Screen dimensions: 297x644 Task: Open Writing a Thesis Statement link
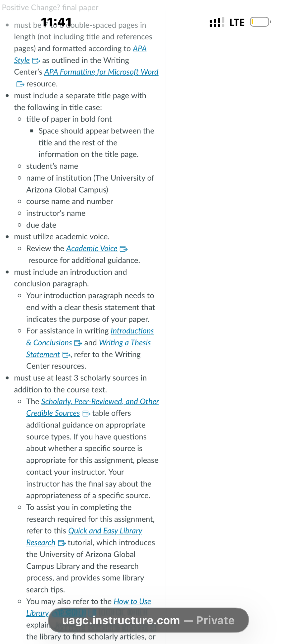tap(125, 343)
